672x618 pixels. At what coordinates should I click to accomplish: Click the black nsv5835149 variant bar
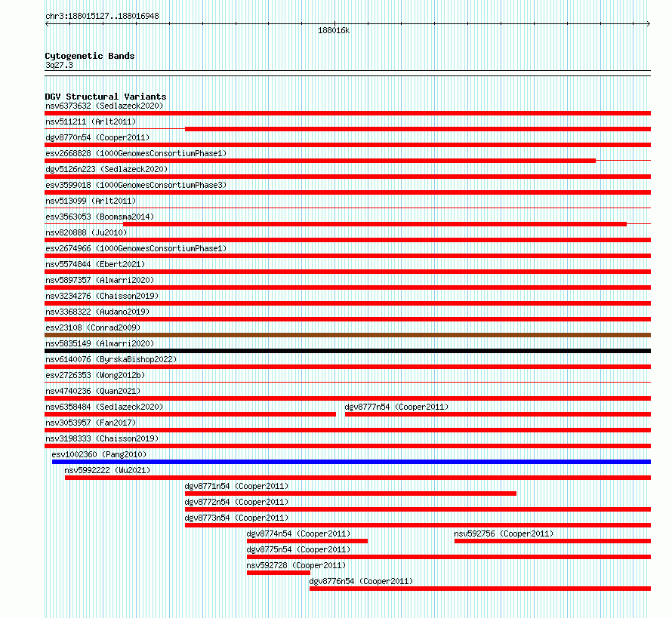pyautogui.click(x=347, y=351)
